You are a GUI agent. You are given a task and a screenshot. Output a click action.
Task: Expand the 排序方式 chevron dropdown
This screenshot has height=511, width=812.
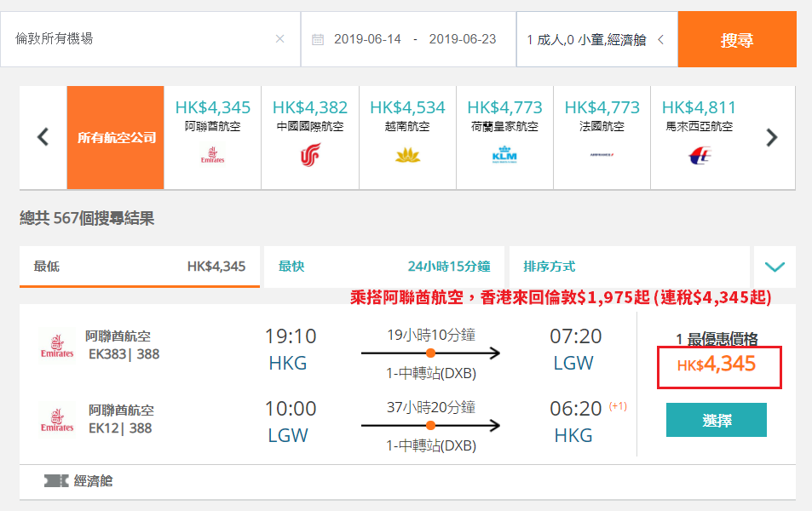coord(775,267)
